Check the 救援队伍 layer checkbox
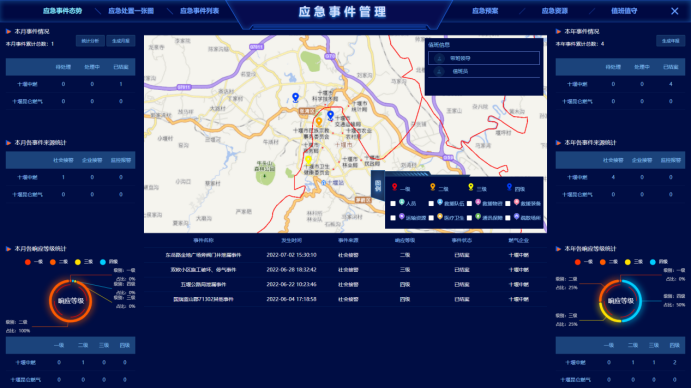 431,204
